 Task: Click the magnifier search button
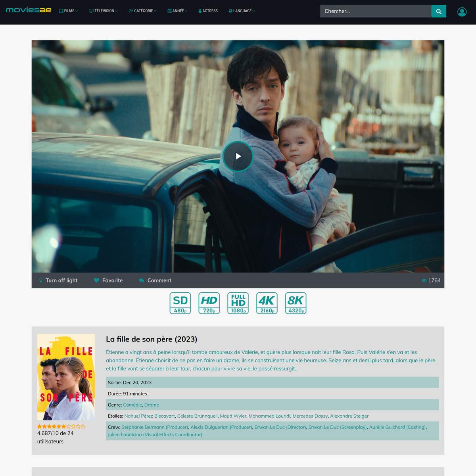click(439, 11)
